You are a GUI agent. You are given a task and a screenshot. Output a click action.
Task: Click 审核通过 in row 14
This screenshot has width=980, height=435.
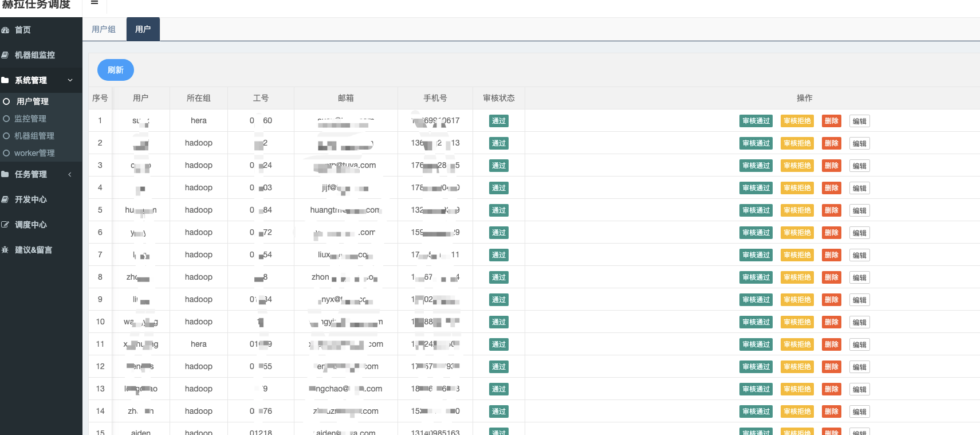[756, 412]
